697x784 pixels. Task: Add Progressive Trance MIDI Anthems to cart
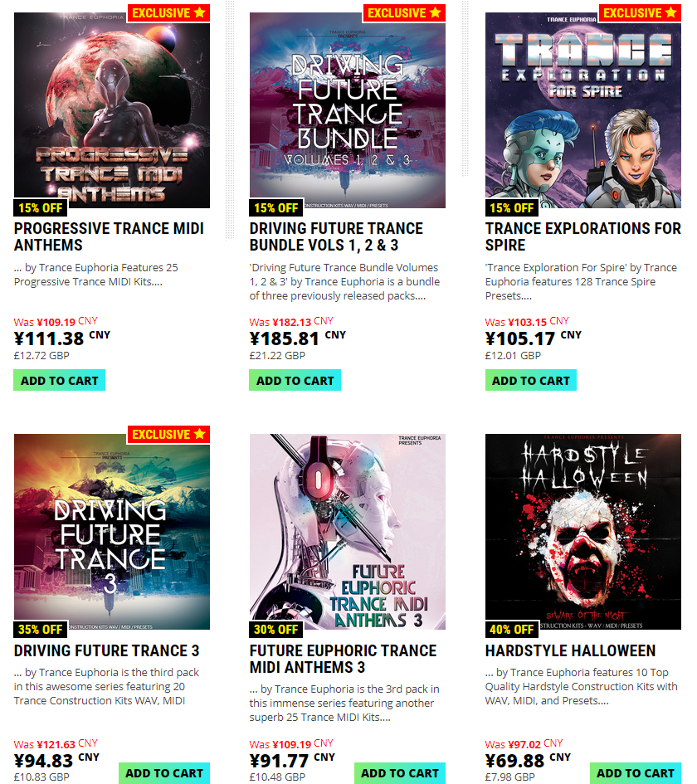pyautogui.click(x=60, y=381)
